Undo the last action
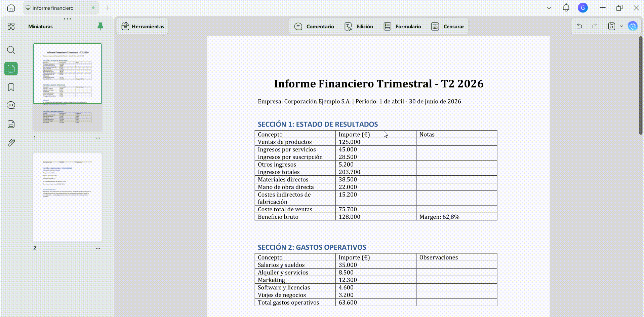Viewport: 644px width, 317px height. [579, 26]
